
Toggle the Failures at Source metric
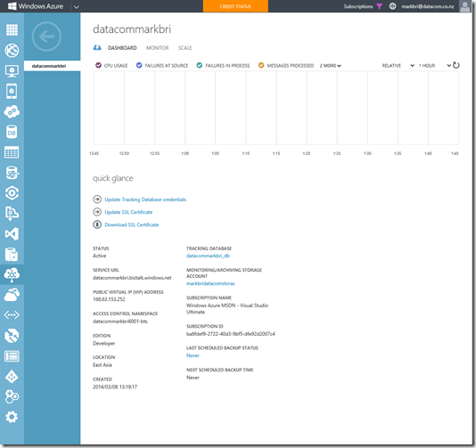pyautogui.click(x=139, y=65)
